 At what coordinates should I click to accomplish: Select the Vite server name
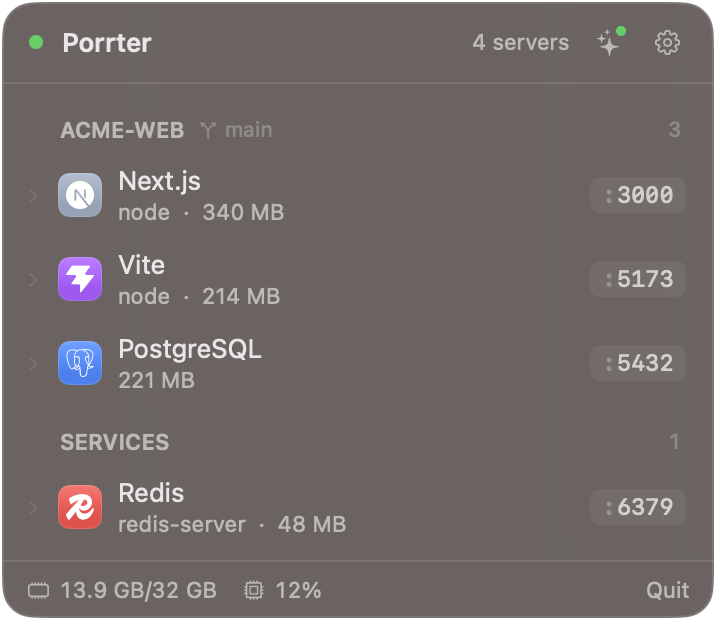click(142, 265)
